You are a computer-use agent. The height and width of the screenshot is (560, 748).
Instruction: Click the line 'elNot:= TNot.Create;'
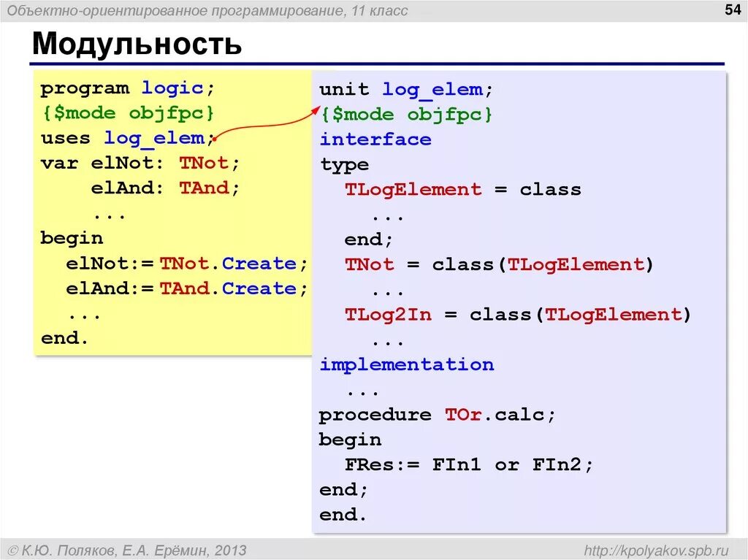tap(186, 264)
